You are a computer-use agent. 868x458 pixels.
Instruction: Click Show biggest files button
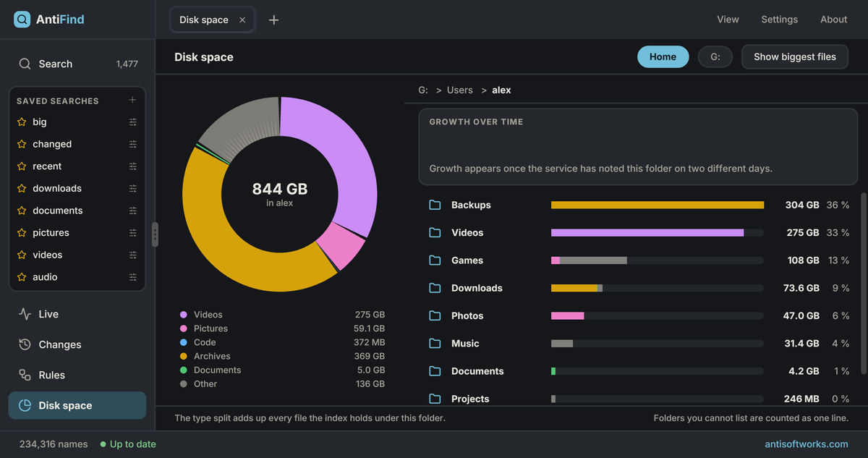[795, 56]
